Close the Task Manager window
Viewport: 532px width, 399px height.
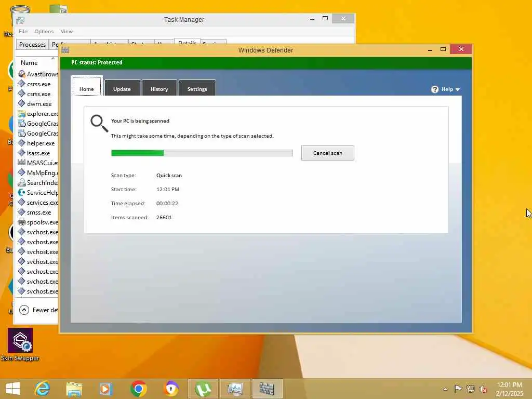click(x=343, y=18)
